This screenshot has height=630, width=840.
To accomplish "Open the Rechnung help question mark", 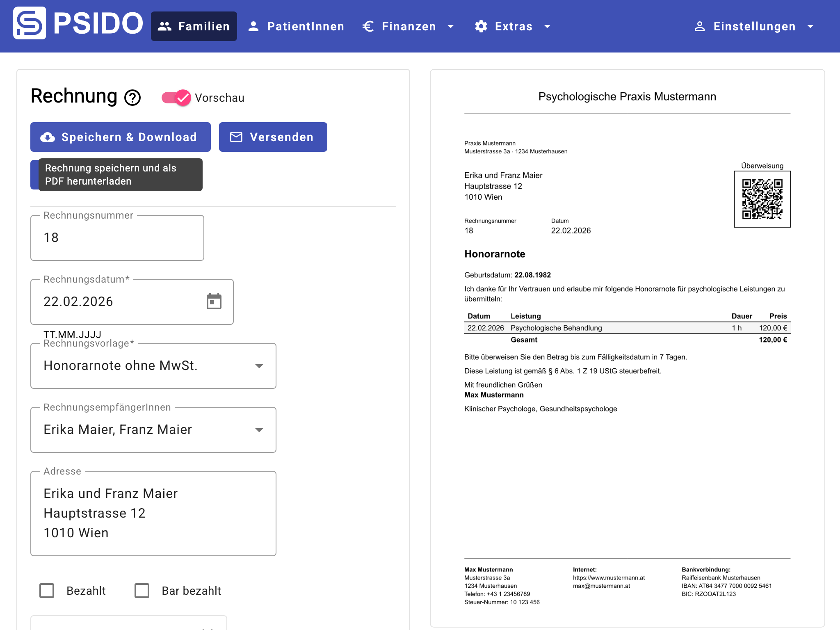I will (132, 98).
